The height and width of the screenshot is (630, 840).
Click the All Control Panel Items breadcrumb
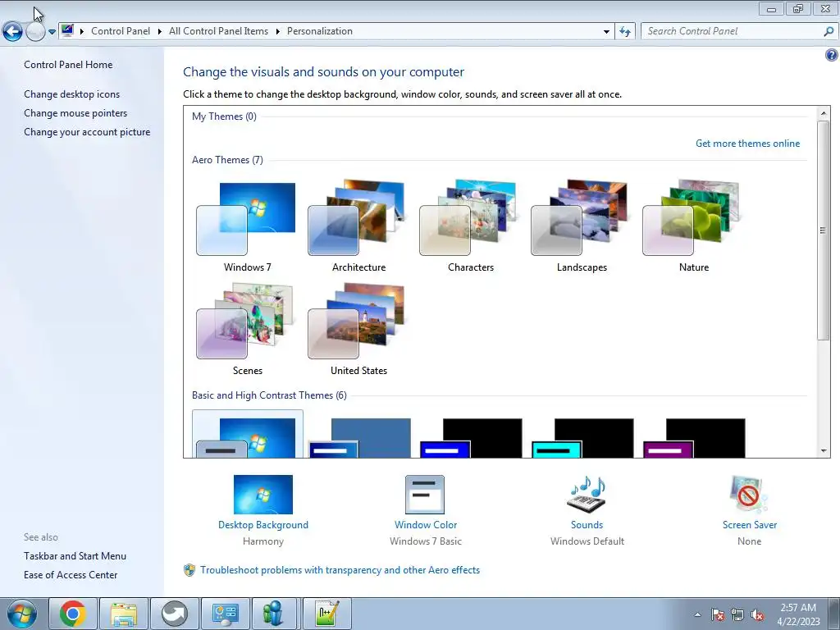tap(218, 31)
